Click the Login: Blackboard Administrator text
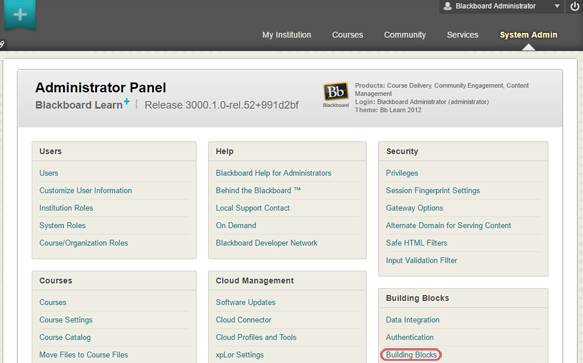 point(422,102)
